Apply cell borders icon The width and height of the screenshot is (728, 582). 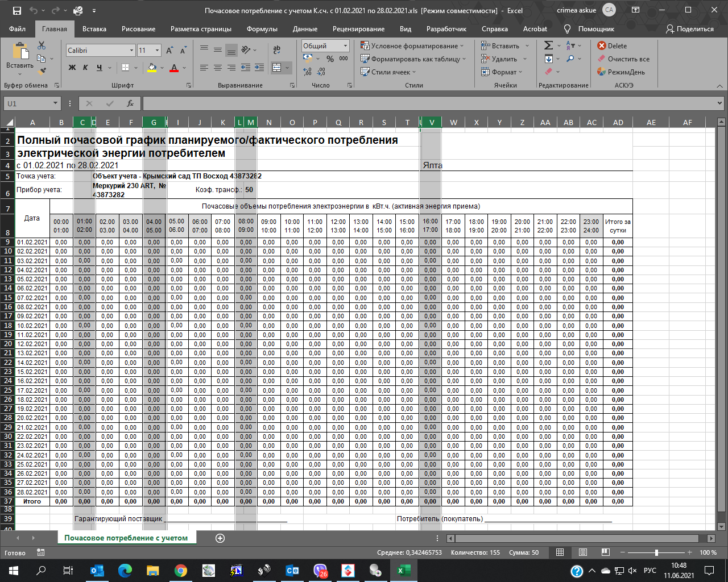[126, 68]
